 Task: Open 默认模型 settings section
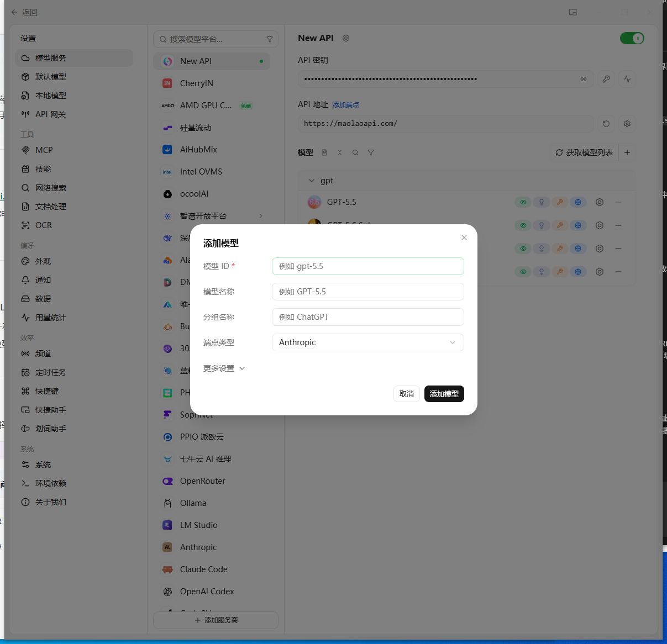(x=74, y=77)
